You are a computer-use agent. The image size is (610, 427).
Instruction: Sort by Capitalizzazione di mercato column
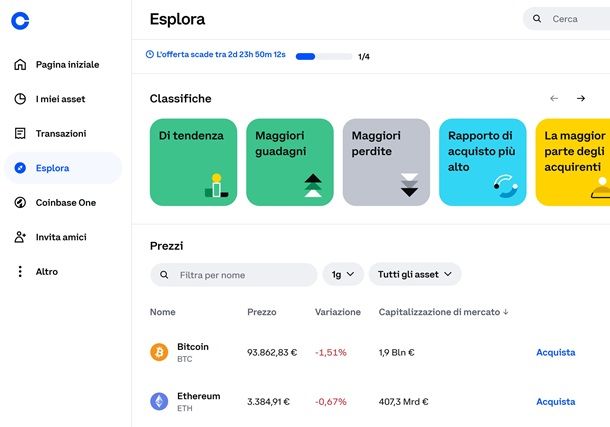click(443, 312)
